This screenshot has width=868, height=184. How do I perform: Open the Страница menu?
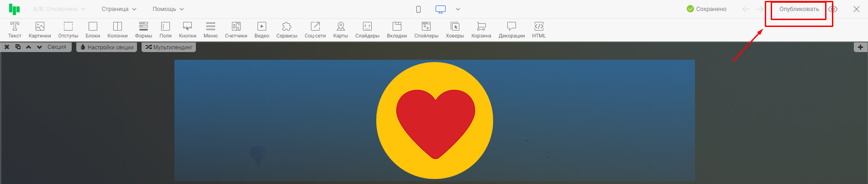pyautogui.click(x=119, y=9)
